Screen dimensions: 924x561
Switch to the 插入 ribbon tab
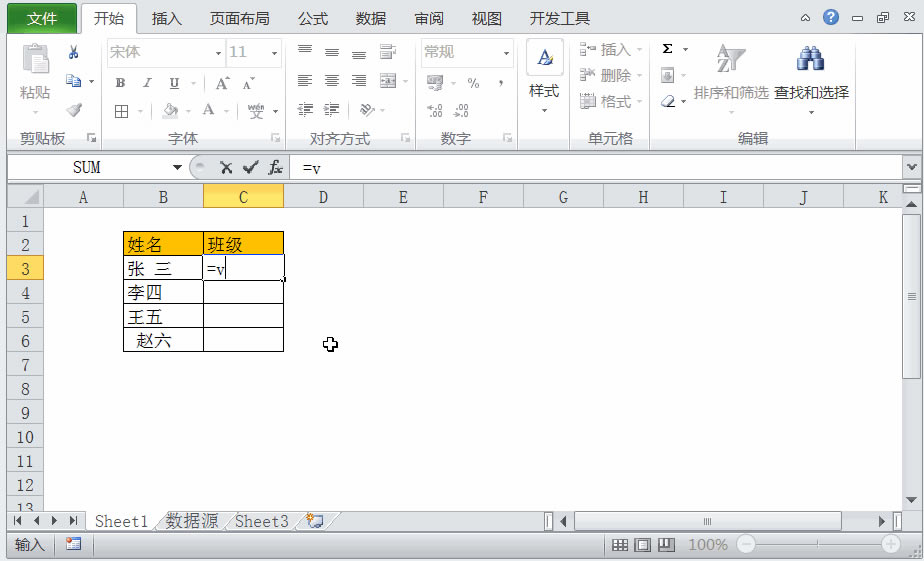[166, 19]
